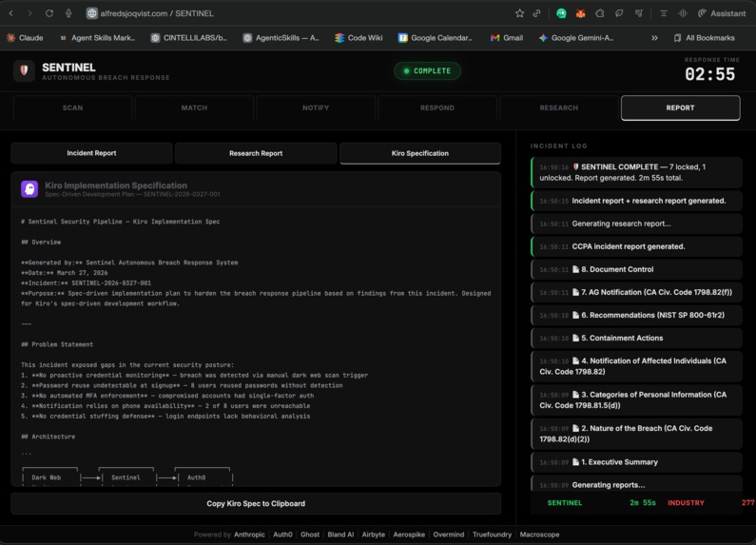Expand hidden bookmarks chevron
The height and width of the screenshot is (545, 756).
(x=654, y=38)
